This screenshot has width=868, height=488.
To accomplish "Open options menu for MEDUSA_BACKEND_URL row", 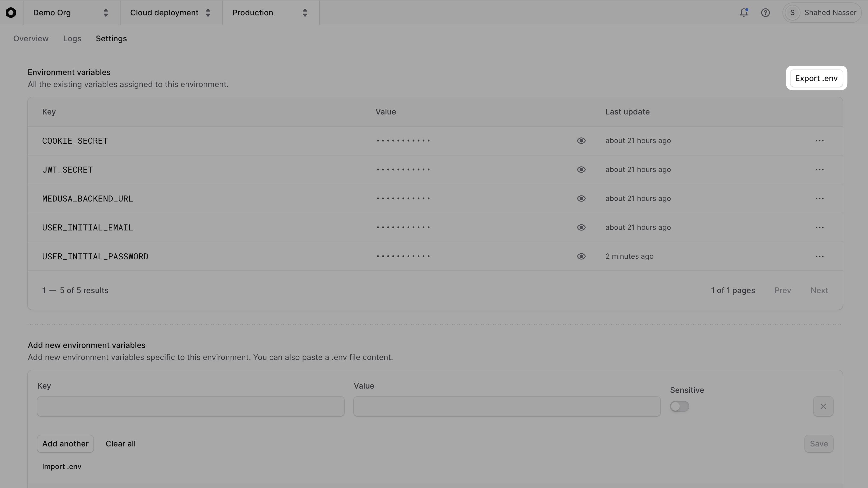I will click(820, 199).
